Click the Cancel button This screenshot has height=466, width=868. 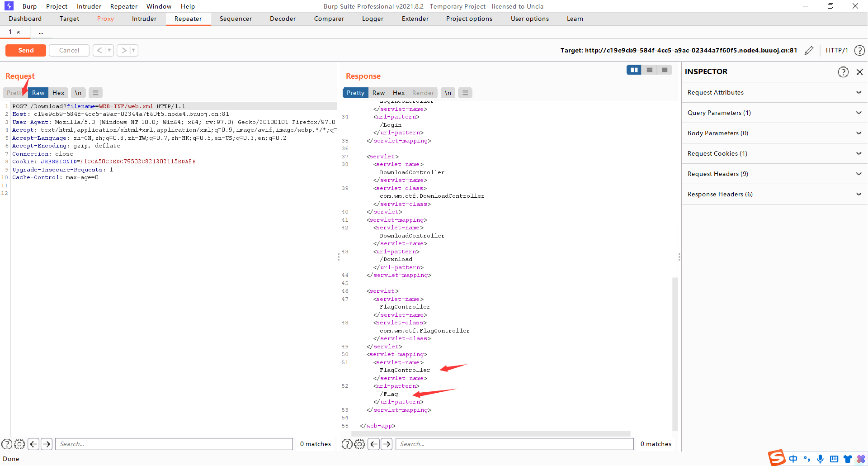[69, 50]
